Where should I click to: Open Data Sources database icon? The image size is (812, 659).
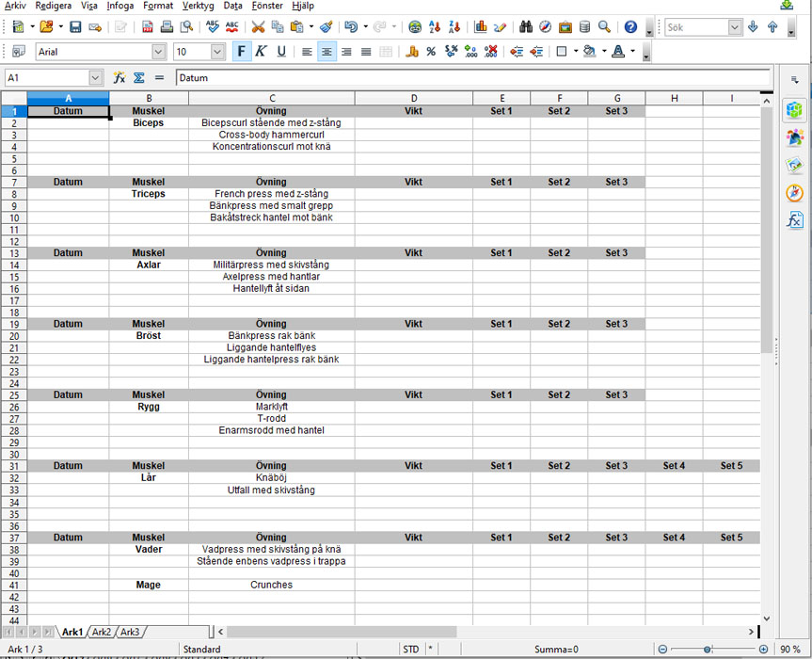point(584,27)
